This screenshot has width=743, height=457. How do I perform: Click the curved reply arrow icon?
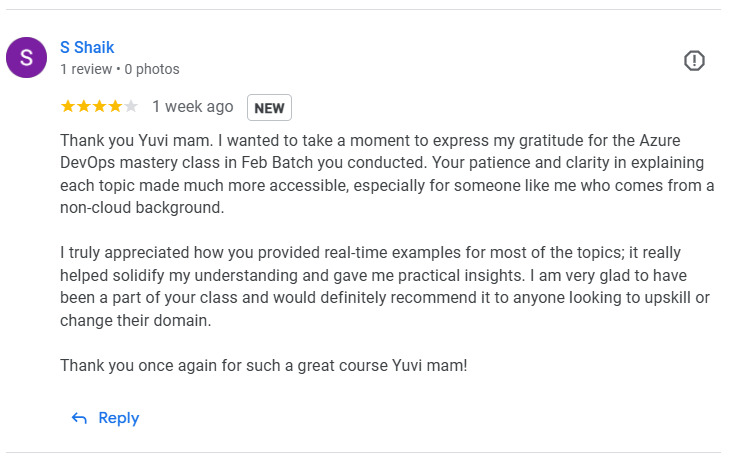[79, 418]
